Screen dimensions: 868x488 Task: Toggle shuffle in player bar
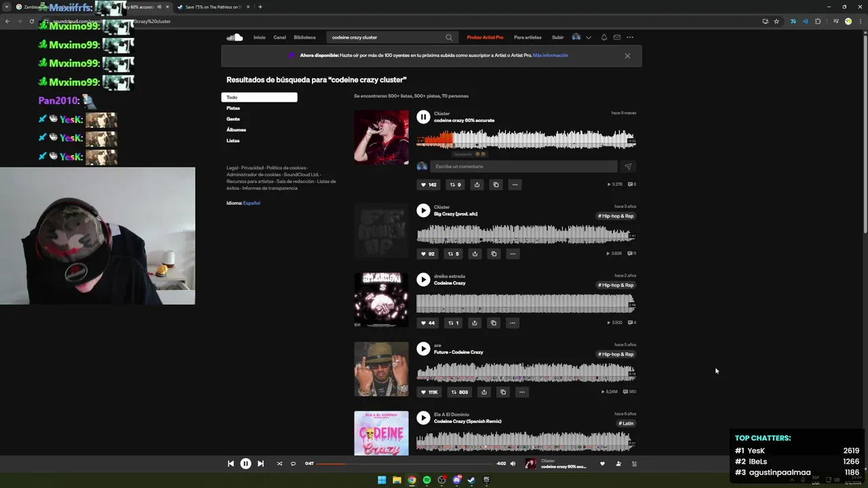(x=279, y=464)
